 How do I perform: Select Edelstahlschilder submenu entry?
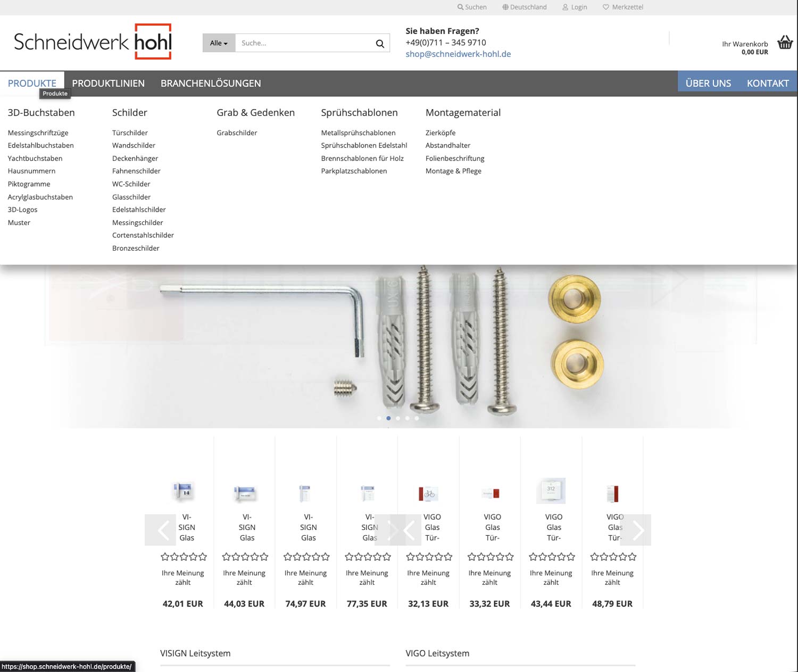coord(139,210)
